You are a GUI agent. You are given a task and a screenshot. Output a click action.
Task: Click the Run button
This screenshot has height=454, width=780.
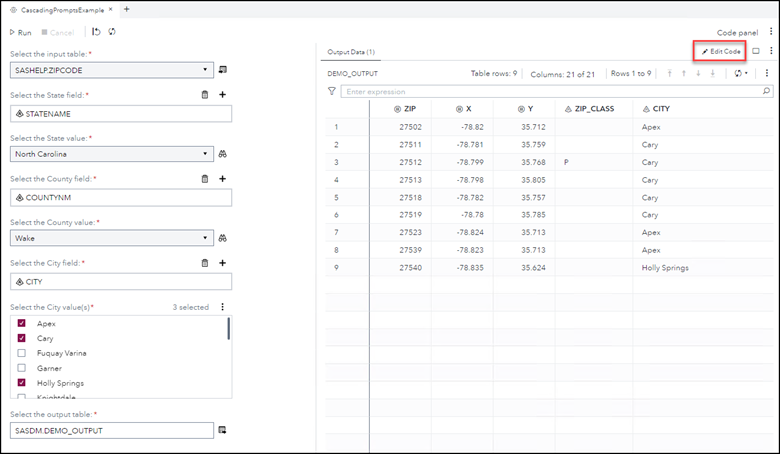(20, 32)
